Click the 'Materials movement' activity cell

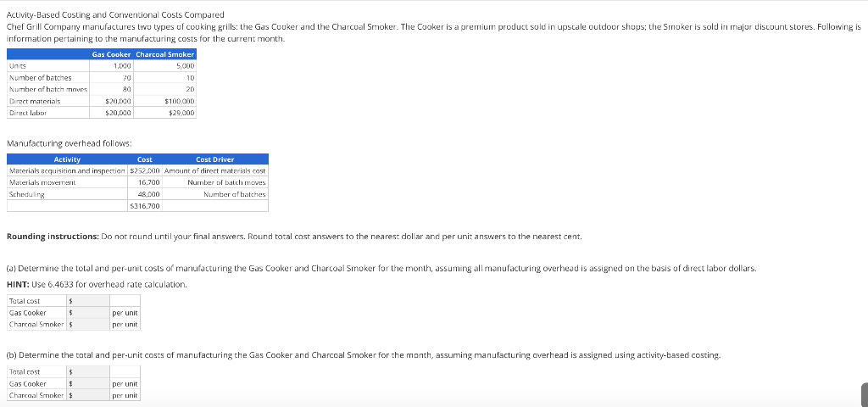coord(67,182)
